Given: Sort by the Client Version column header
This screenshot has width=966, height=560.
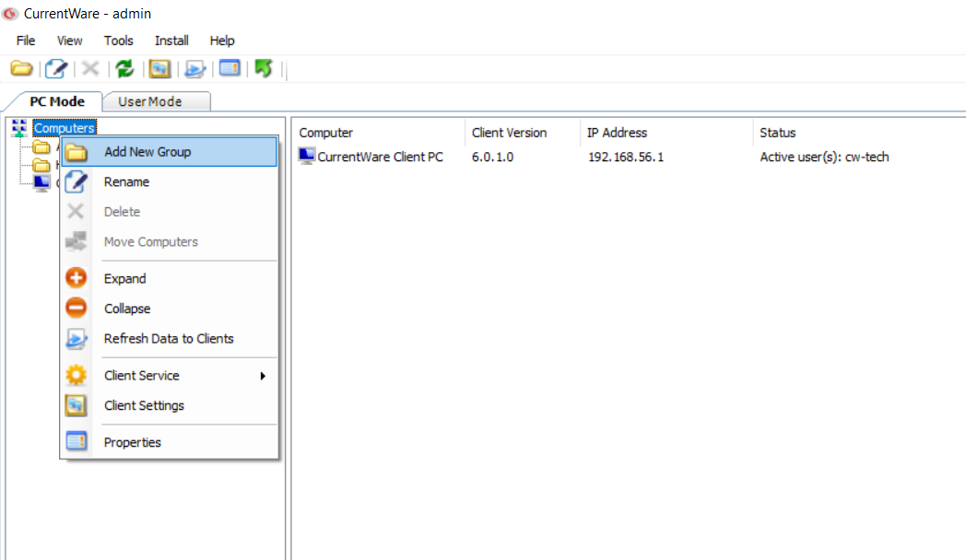Looking at the screenshot, I should click(523, 133).
